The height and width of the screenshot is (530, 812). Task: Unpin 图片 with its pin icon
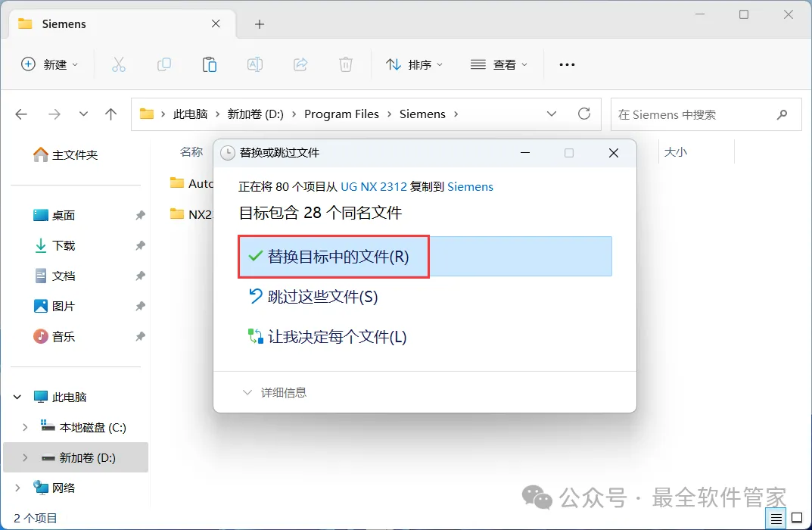pyautogui.click(x=140, y=306)
